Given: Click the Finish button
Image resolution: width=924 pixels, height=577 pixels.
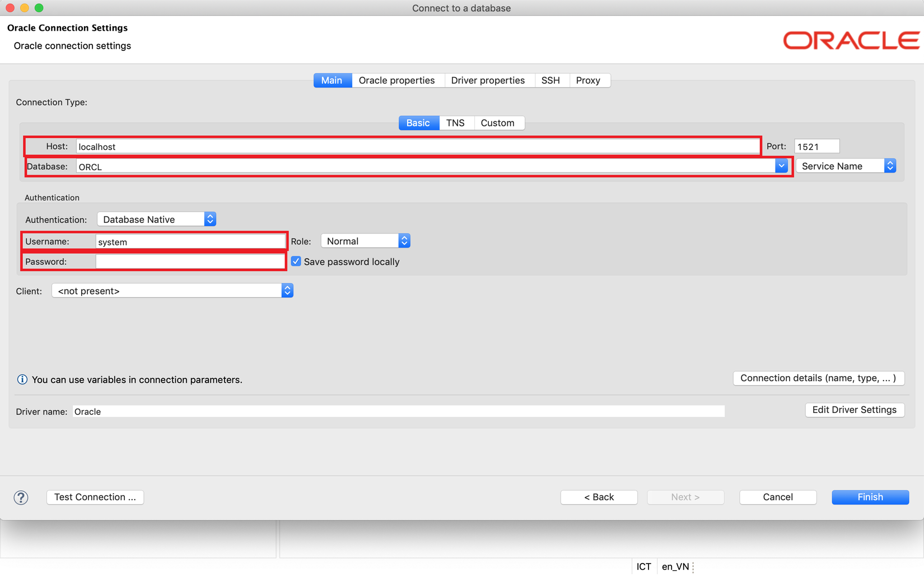Looking at the screenshot, I should coord(870,497).
